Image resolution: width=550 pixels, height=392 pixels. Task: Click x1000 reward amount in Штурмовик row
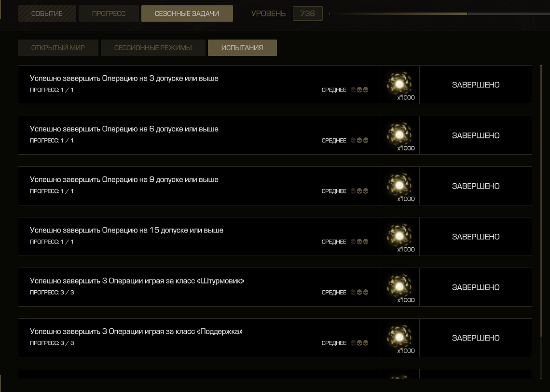pyautogui.click(x=406, y=300)
